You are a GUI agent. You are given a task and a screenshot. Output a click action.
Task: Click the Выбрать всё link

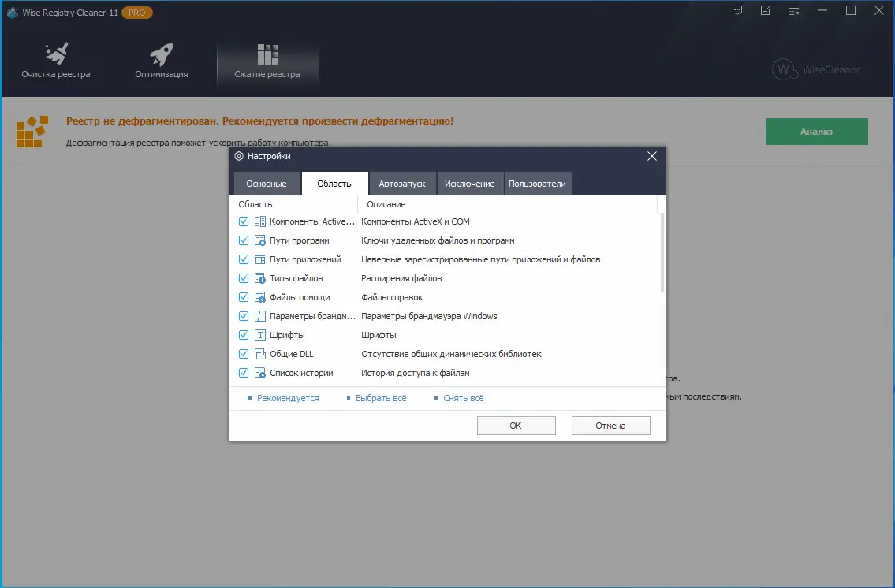click(x=381, y=398)
